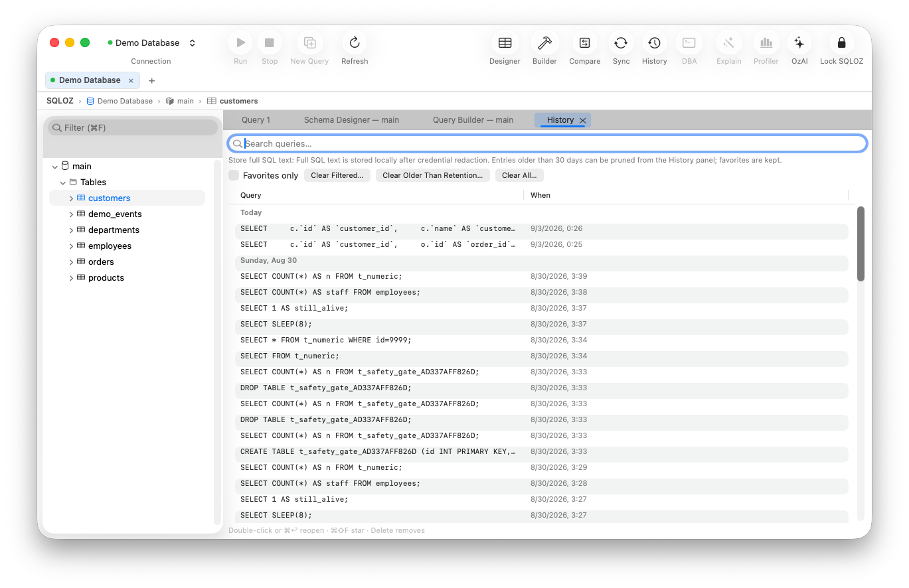The image size is (909, 588).
Task: Click the Sync toolbar icon
Action: [621, 43]
